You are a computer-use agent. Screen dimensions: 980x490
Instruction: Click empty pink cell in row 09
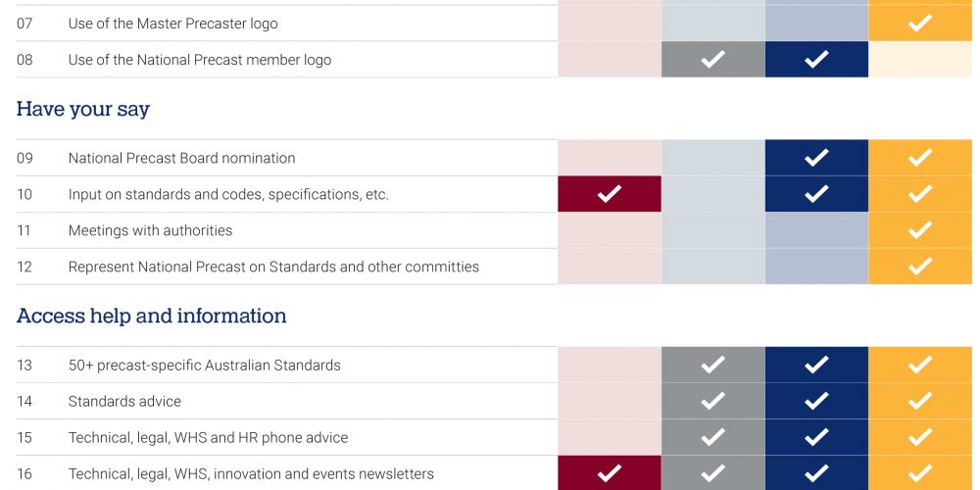(x=610, y=158)
